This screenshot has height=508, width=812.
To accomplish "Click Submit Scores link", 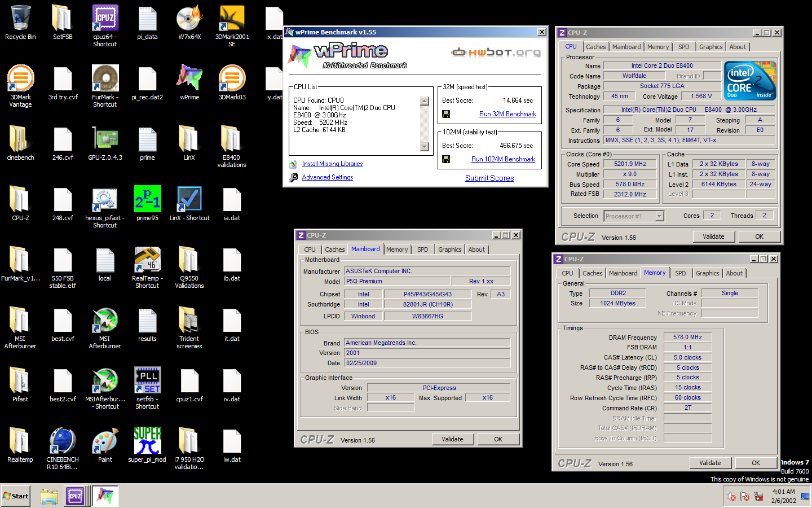I will point(489,178).
